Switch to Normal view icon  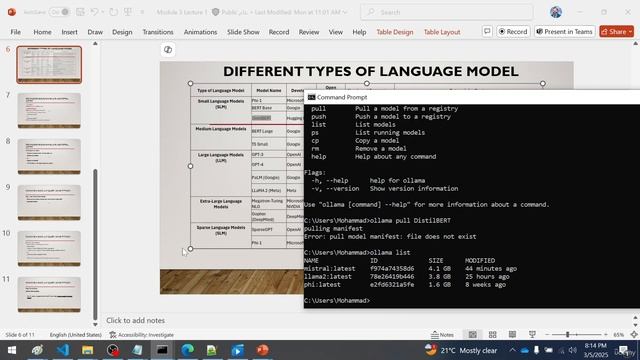(x=473, y=335)
